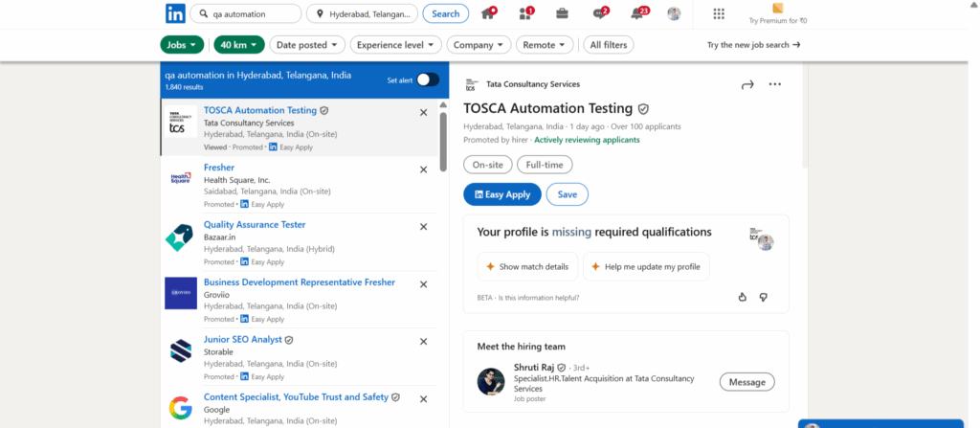Open the apps grid icon
The height and width of the screenshot is (428, 980).
719,13
